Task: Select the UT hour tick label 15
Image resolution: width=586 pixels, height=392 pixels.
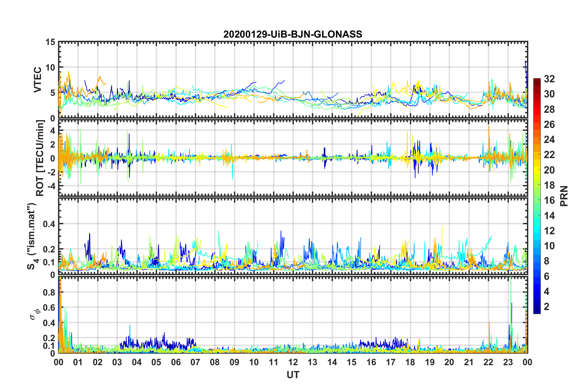Action: point(352,362)
